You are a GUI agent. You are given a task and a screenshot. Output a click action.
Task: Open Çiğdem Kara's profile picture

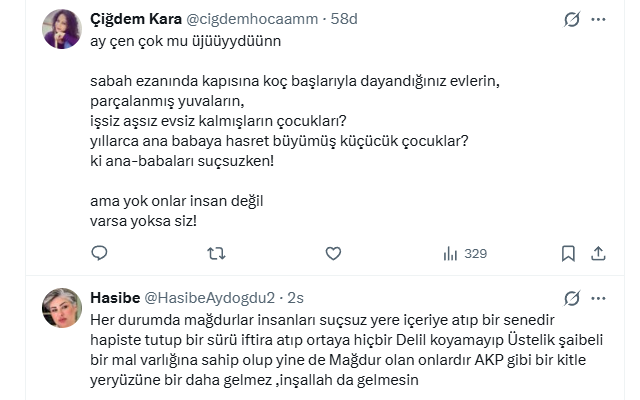coord(62,29)
